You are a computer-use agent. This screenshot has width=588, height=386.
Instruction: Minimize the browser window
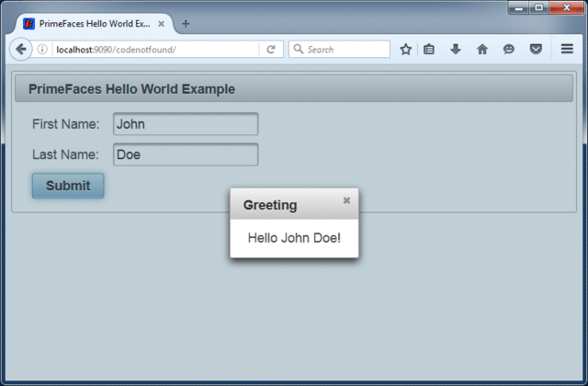pos(518,7)
